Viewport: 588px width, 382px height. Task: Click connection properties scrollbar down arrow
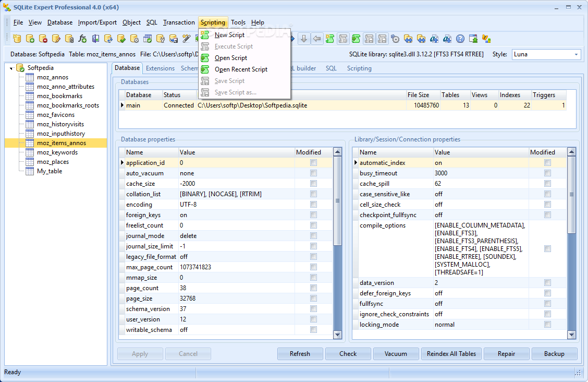(571, 335)
